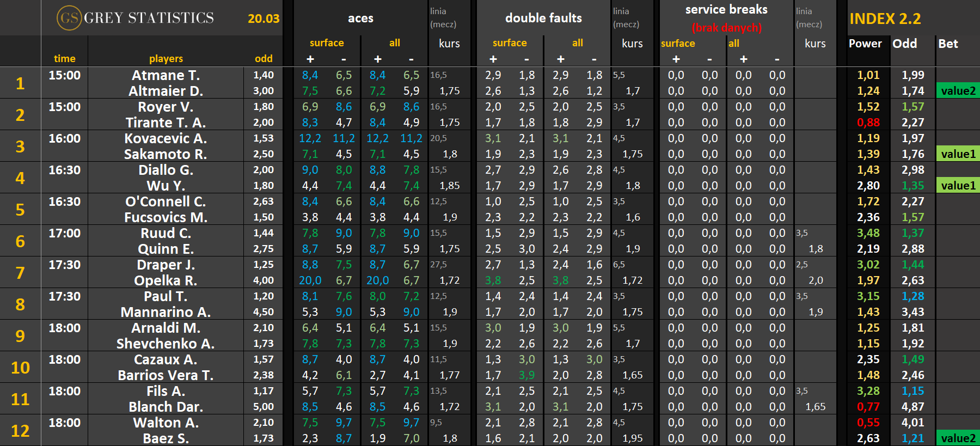This screenshot has height=446, width=980.
Task: Select the value1 badge beside Wu Y.
Action: 958,186
